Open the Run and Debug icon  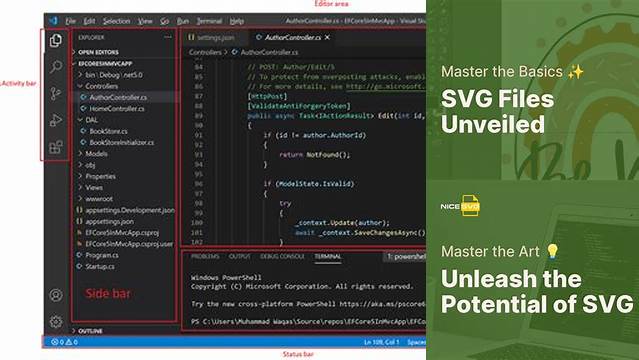(x=56, y=120)
